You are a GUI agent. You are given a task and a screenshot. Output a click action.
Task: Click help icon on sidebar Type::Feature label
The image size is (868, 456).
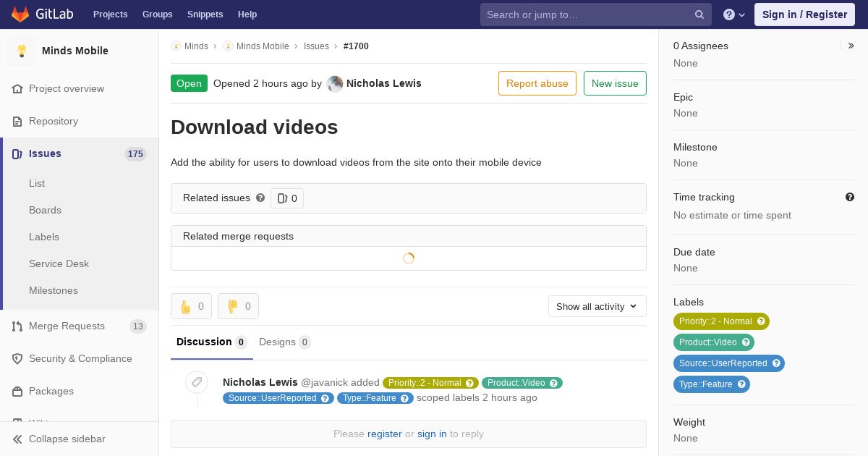(x=741, y=384)
